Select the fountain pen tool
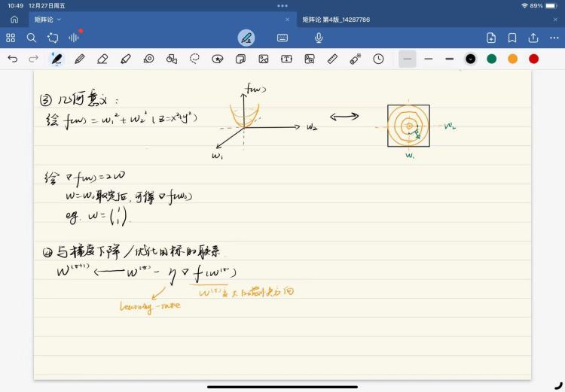This screenshot has height=392, width=565. 56,59
